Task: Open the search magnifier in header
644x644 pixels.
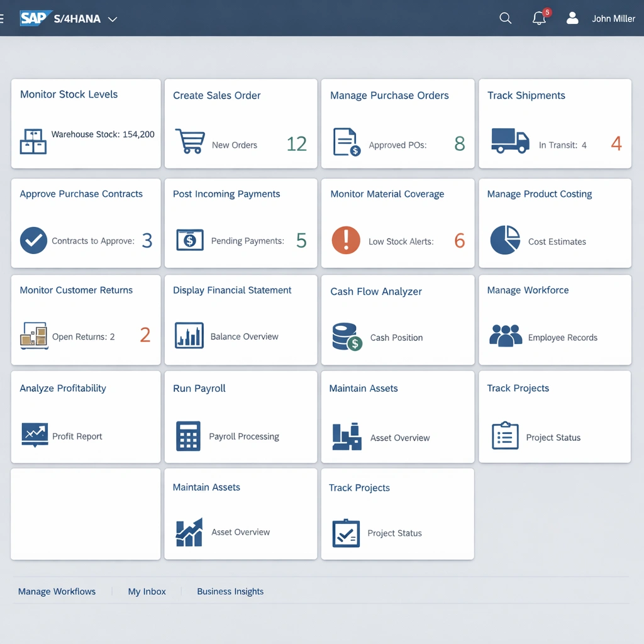Action: [x=505, y=18]
